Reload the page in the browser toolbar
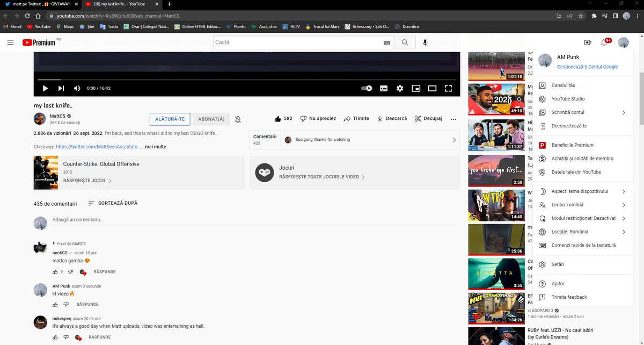Image resolution: width=644 pixels, height=345 pixels. 27,16
